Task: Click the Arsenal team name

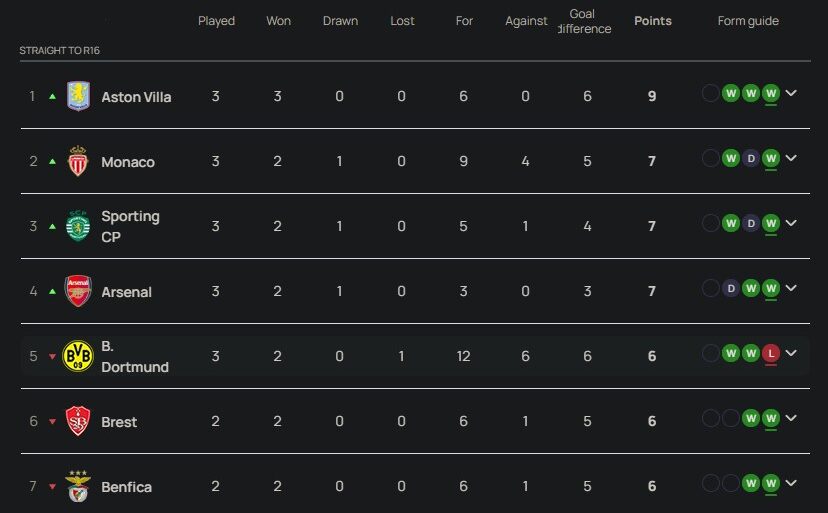Action: point(126,292)
